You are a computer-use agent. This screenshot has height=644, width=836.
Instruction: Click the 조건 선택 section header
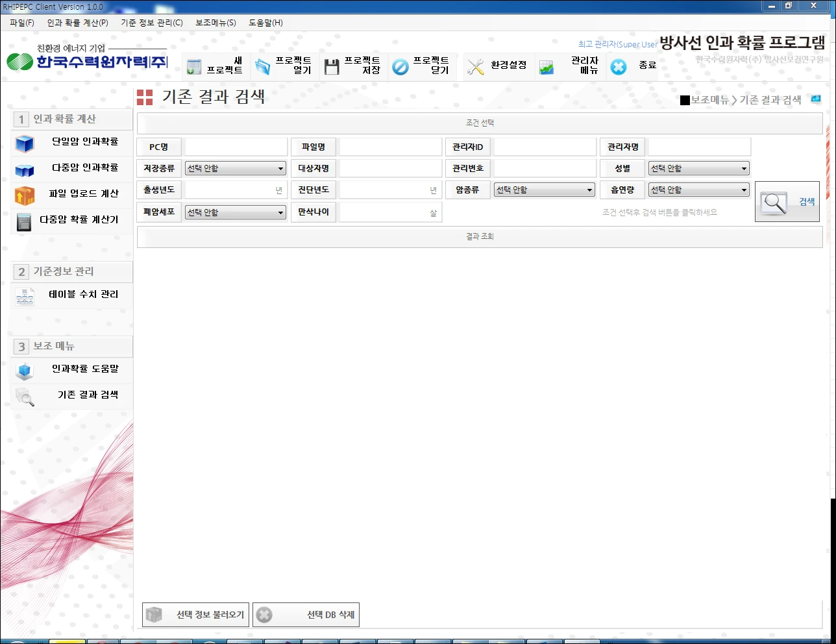[x=480, y=123]
